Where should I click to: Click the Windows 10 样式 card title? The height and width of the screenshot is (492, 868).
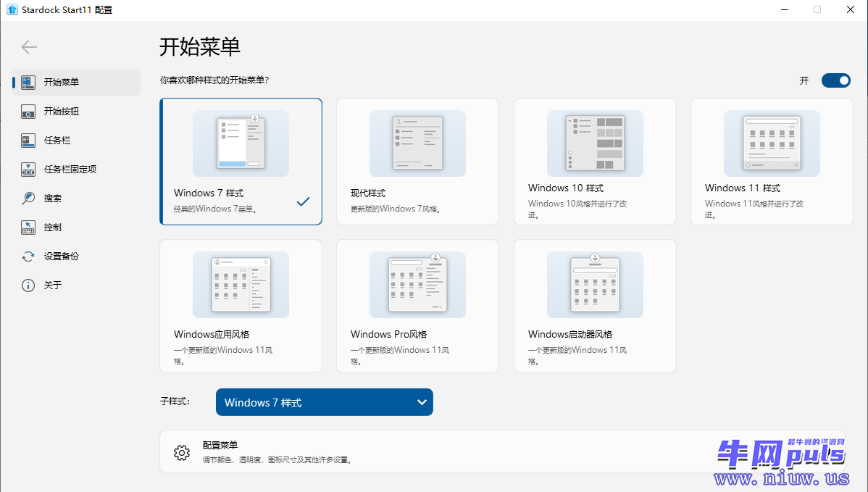(566, 188)
